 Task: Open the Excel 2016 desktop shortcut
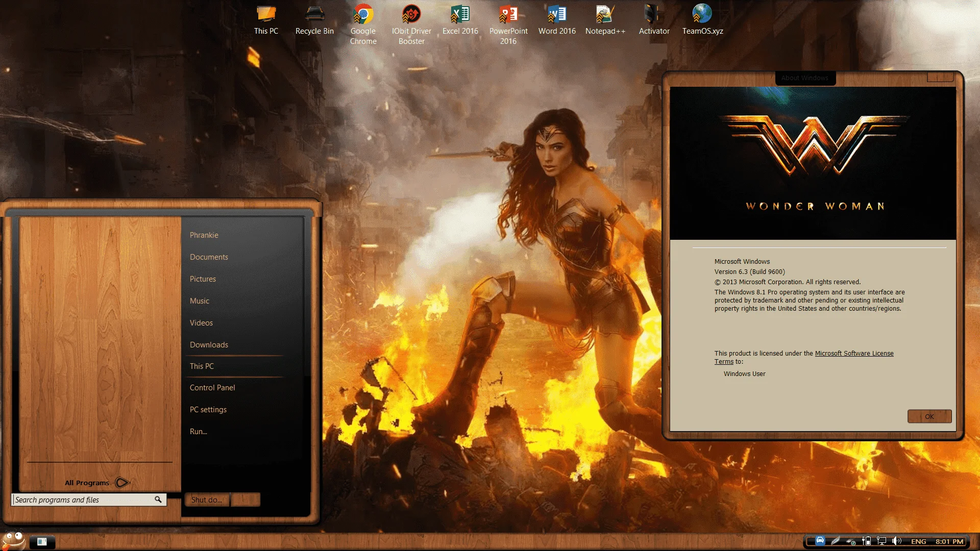pyautogui.click(x=460, y=20)
